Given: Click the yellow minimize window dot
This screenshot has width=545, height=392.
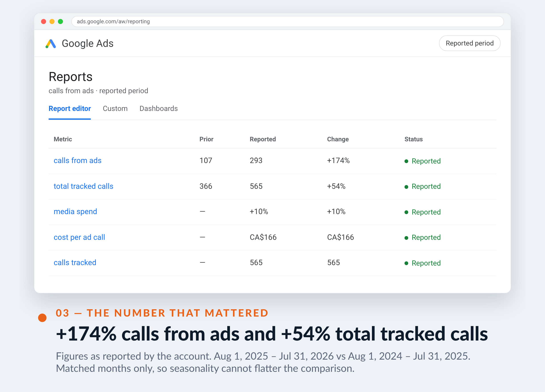Looking at the screenshot, I should coord(52,22).
